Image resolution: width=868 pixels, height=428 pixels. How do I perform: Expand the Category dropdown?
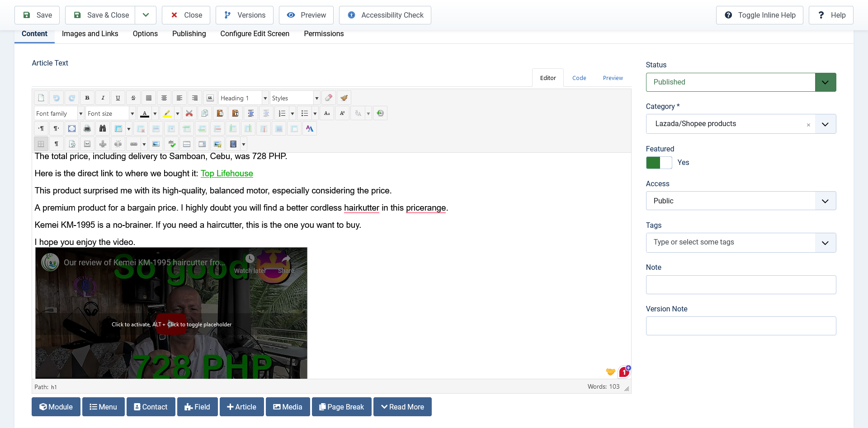(x=825, y=124)
